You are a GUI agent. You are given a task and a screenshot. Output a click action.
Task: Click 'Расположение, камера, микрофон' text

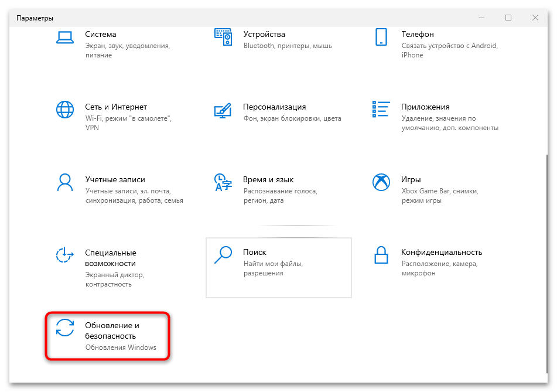[440, 268]
